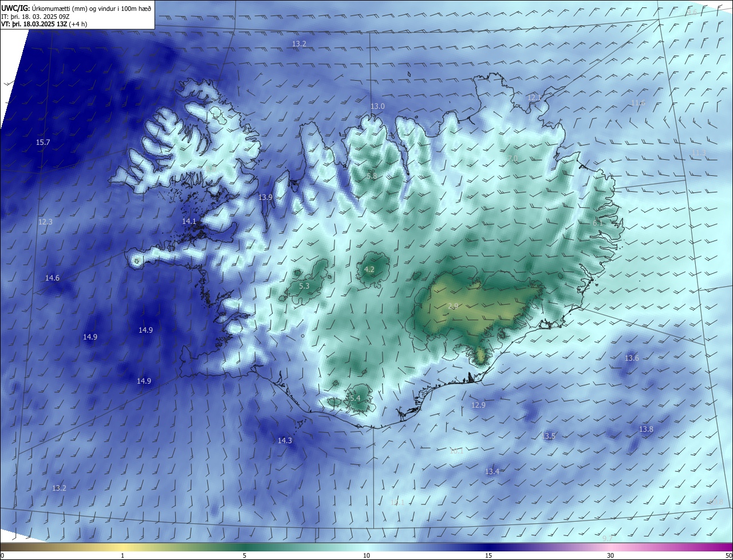Click the 12.3 value label on the map
Image resolution: width=733 pixels, height=560 pixels.
coord(45,222)
